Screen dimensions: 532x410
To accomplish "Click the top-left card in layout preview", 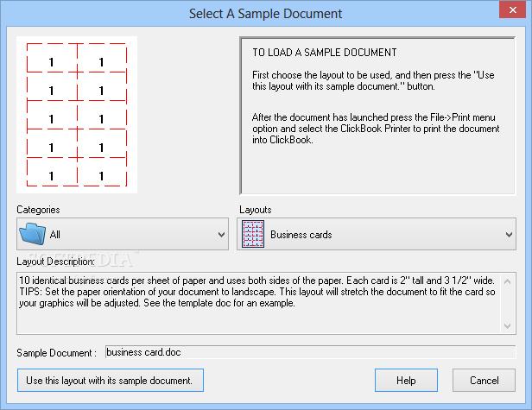I will click(x=52, y=62).
